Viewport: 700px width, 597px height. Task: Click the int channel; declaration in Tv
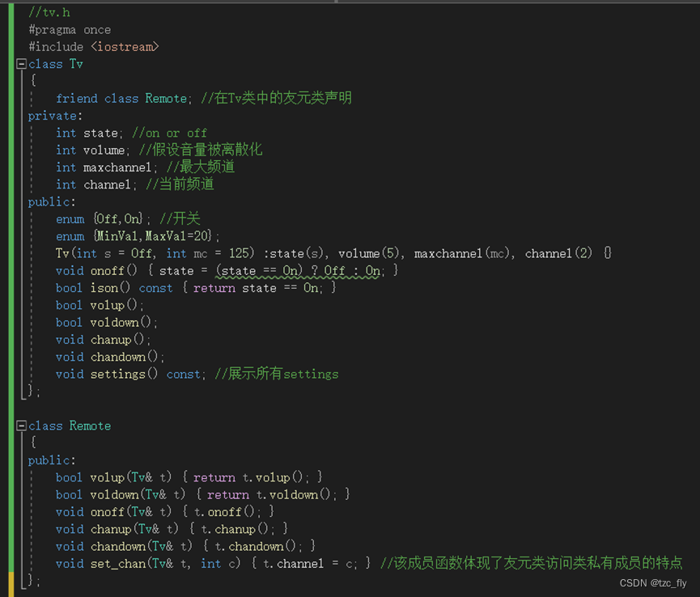[x=96, y=184]
